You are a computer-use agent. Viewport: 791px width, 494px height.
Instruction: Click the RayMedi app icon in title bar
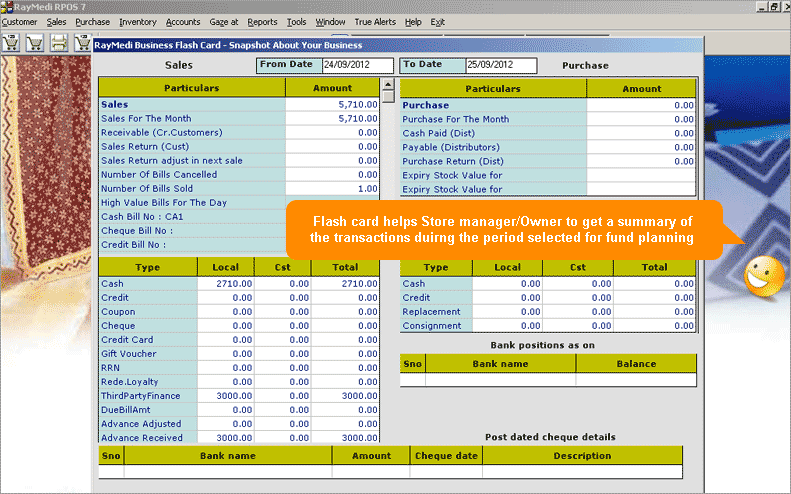point(6,6)
